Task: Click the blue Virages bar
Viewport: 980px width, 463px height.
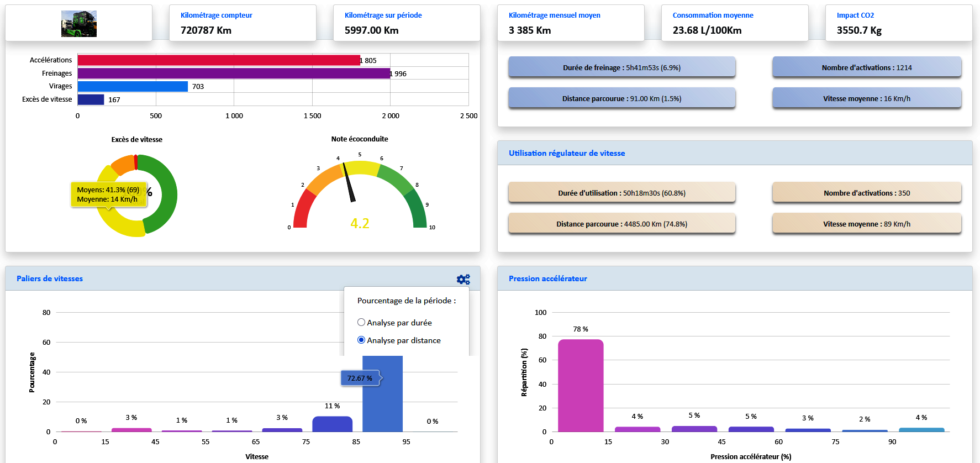Action: coord(133,86)
